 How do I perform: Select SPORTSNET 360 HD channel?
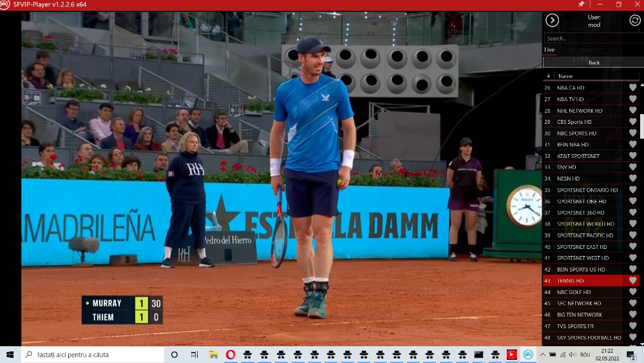pos(591,213)
